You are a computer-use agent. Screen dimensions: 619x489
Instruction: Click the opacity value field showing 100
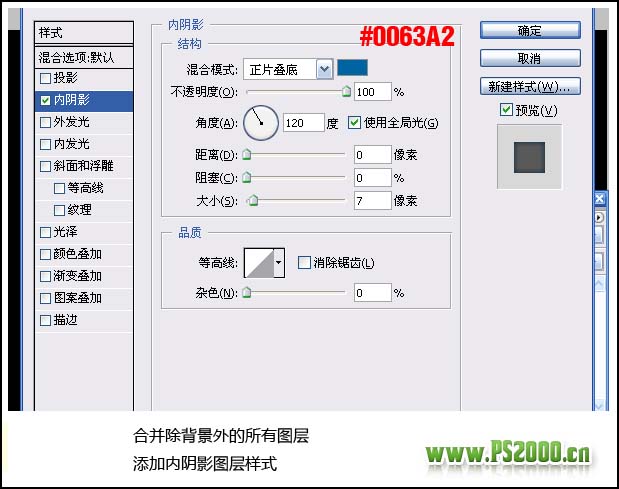[x=373, y=92]
